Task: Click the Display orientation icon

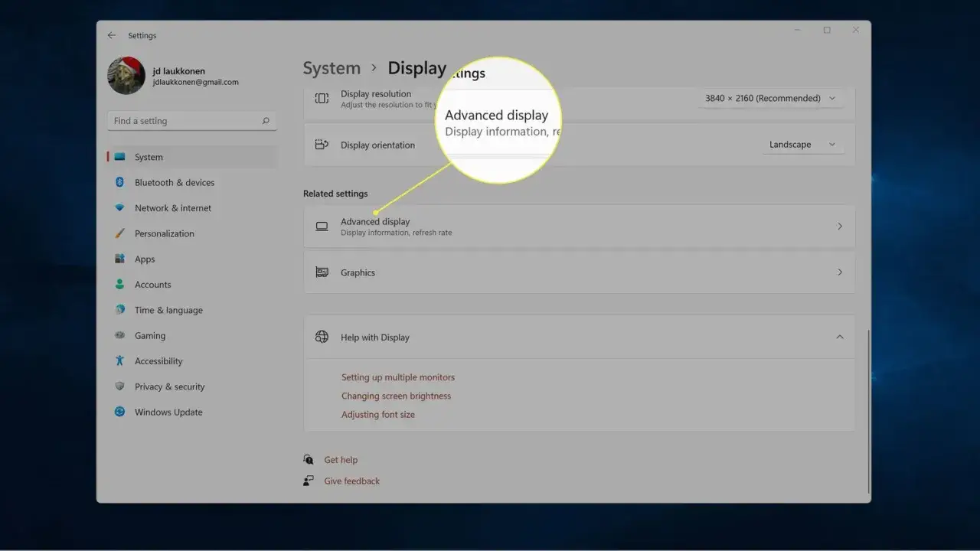Action: (322, 145)
